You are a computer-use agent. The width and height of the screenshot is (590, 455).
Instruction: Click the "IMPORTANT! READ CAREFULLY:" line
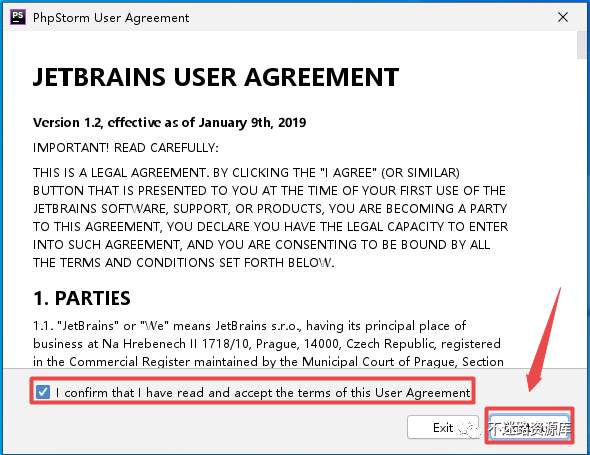coord(126,148)
